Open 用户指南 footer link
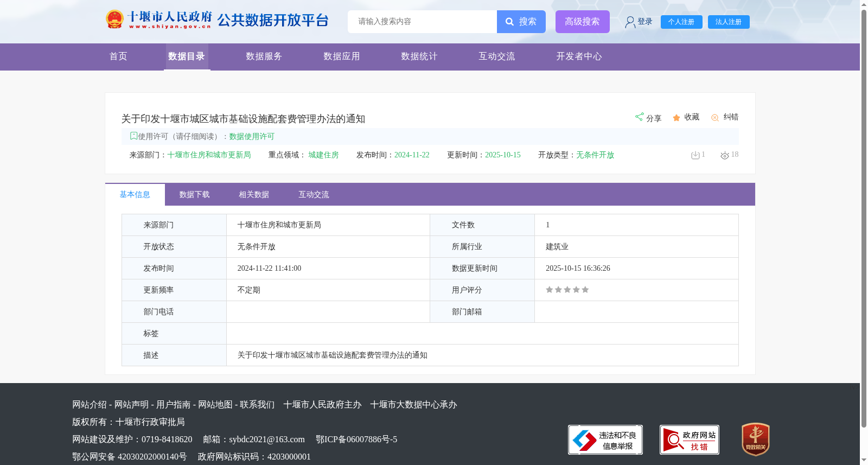 (174, 405)
